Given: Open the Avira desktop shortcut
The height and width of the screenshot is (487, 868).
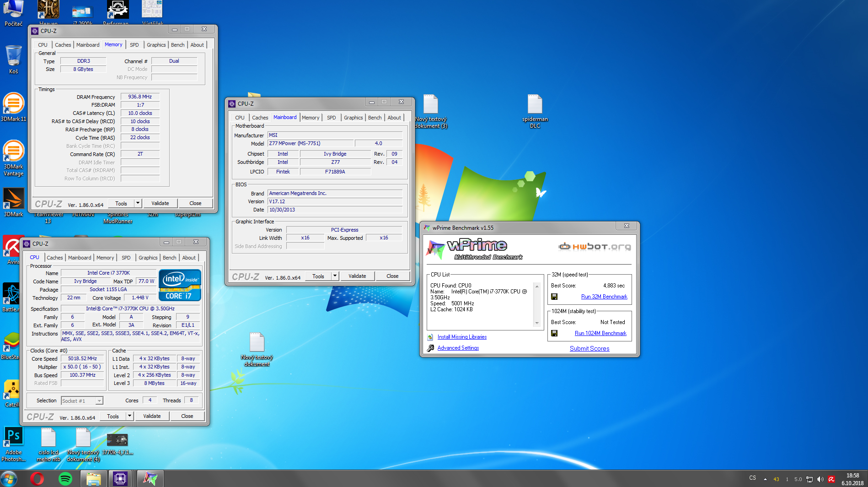Looking at the screenshot, I should coord(12,250).
